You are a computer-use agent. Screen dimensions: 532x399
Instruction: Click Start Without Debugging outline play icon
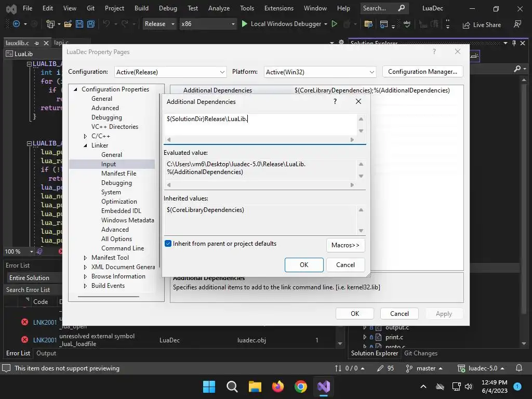pos(334,24)
